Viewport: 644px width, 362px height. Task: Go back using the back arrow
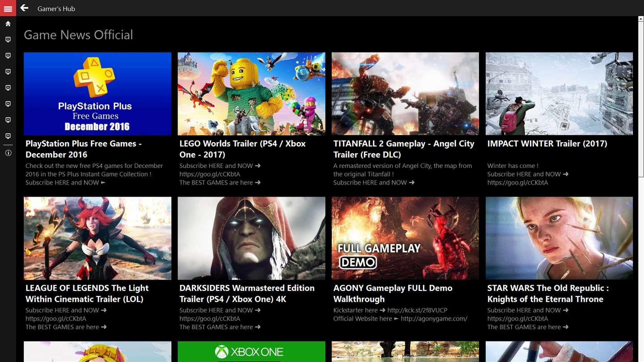(24, 8)
